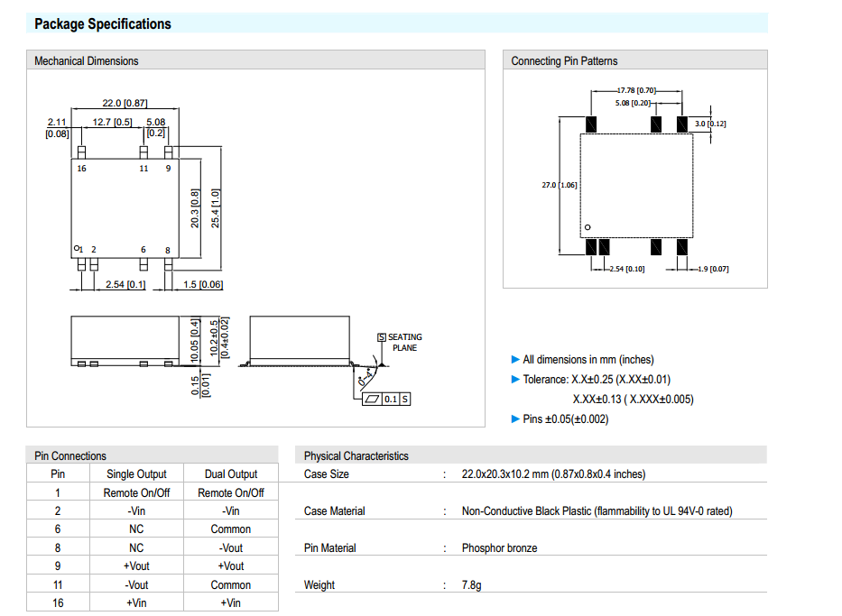The width and height of the screenshot is (842, 616).
Task: Click the orientation circle in the pin pattern diagram
Action: tap(587, 227)
